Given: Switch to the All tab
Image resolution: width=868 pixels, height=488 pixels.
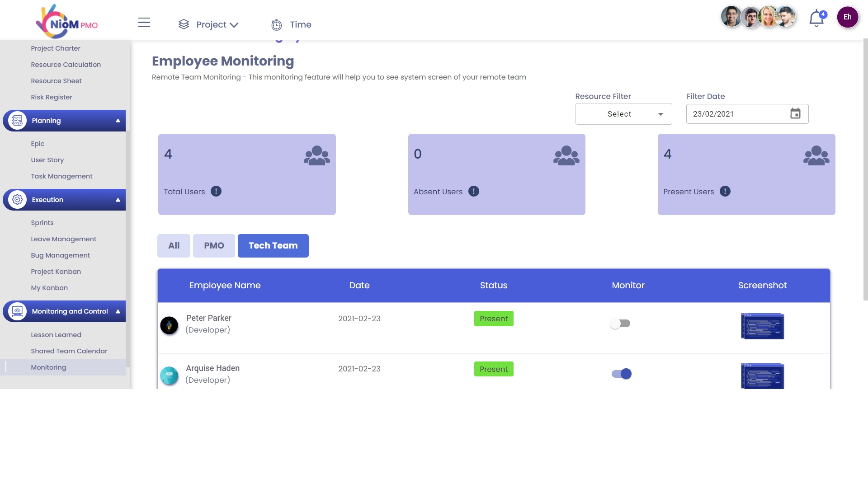Looking at the screenshot, I should click(174, 246).
